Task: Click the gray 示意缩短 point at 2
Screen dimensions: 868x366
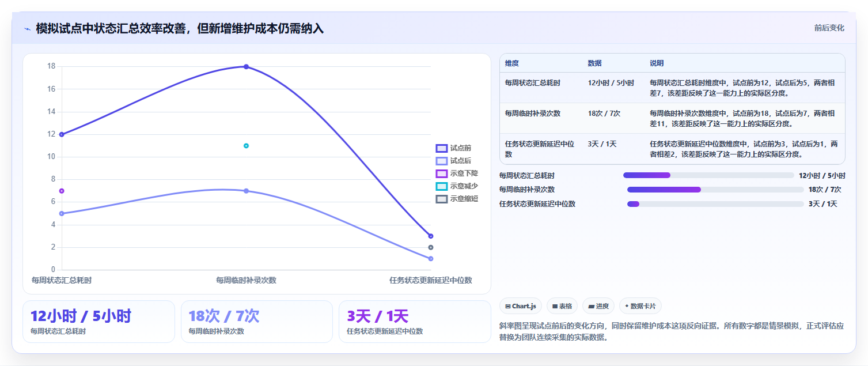Action: pos(431,247)
